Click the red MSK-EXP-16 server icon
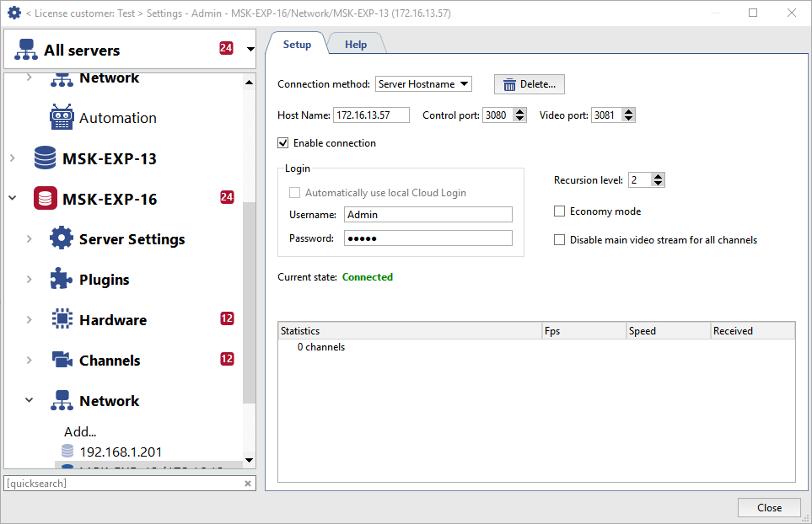812x524 pixels. tap(46, 199)
